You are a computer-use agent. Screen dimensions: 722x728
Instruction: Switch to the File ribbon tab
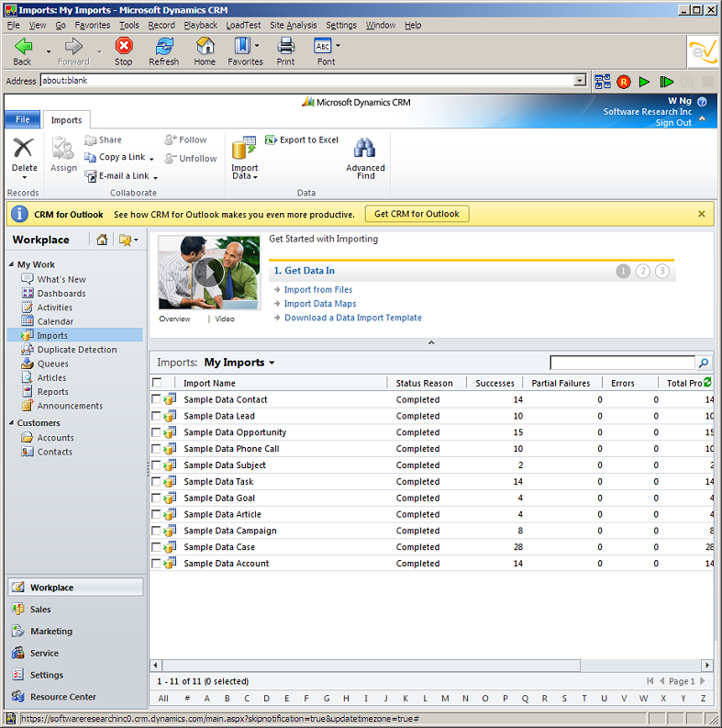coord(22,119)
